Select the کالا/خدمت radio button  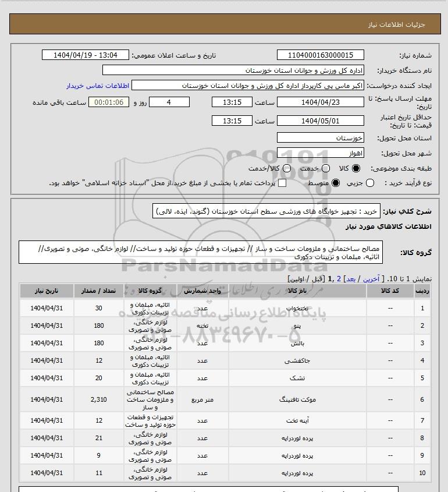[286, 168]
